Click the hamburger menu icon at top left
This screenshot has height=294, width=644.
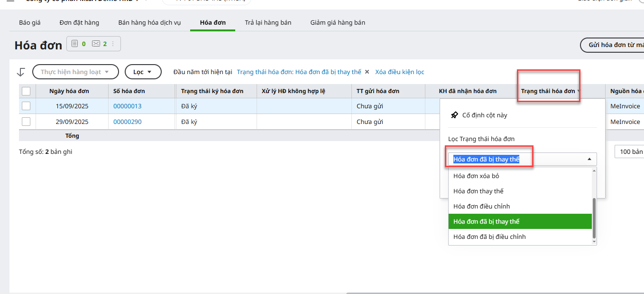pyautogui.click(x=10, y=1)
